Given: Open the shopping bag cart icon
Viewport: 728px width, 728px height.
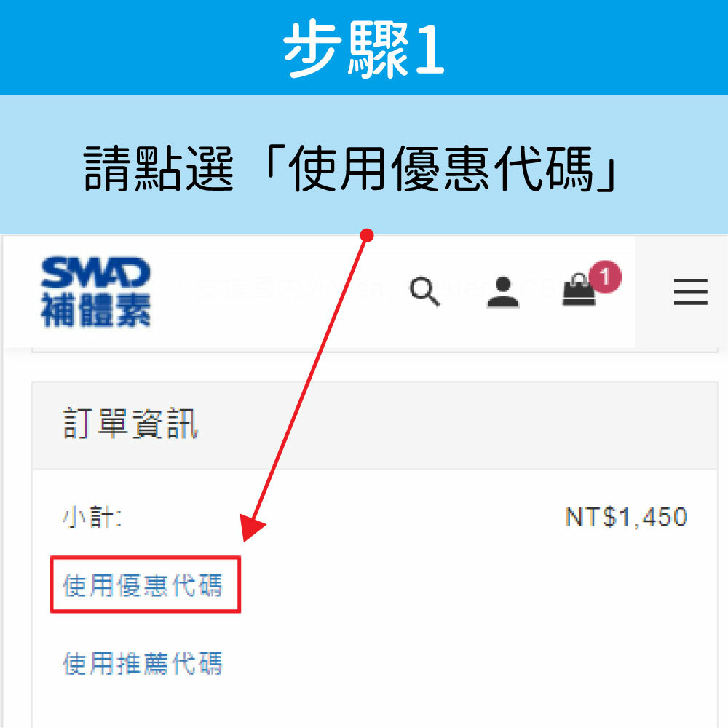Looking at the screenshot, I should pyautogui.click(x=579, y=290).
